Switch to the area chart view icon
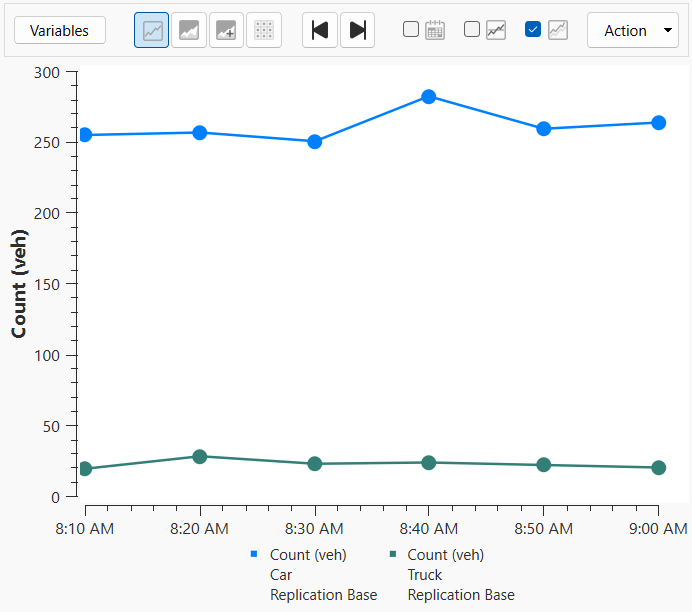The image size is (692, 612). click(189, 30)
